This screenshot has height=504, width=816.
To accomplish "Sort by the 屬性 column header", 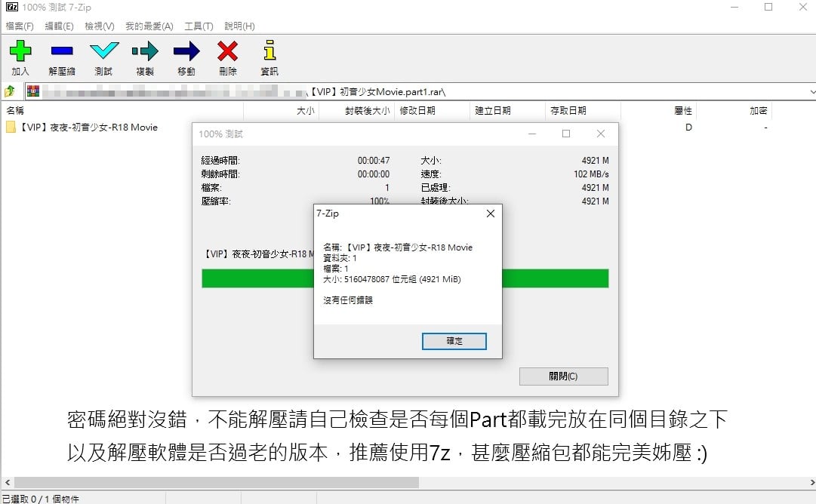I will pyautogui.click(x=658, y=111).
